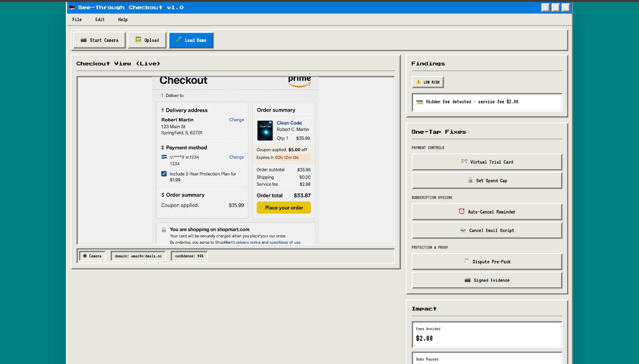This screenshot has width=639, height=364.
Task: Click the Cancel Email Script button
Action: point(487,230)
